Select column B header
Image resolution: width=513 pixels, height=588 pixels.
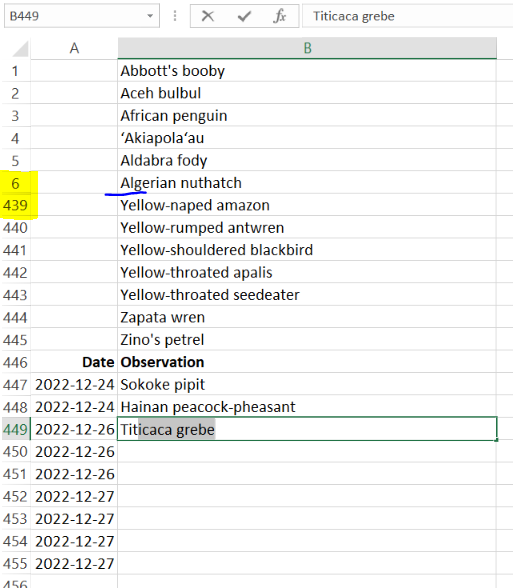[307, 48]
